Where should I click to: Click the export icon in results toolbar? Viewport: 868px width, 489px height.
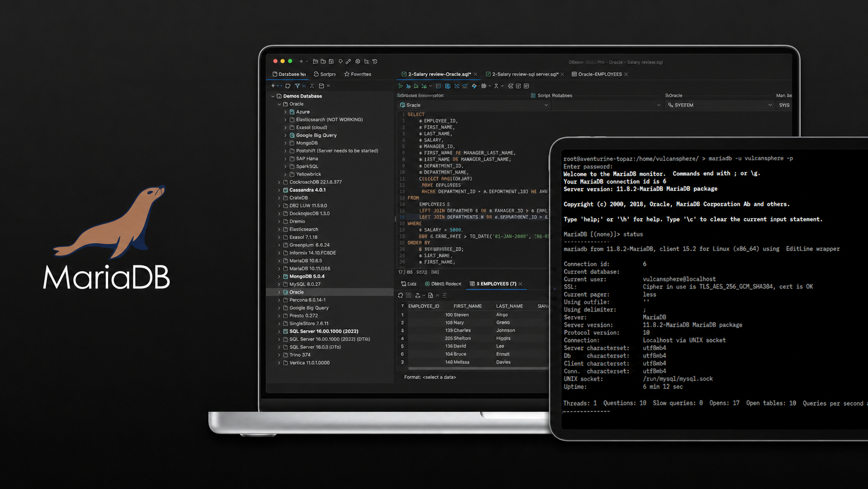(417, 295)
